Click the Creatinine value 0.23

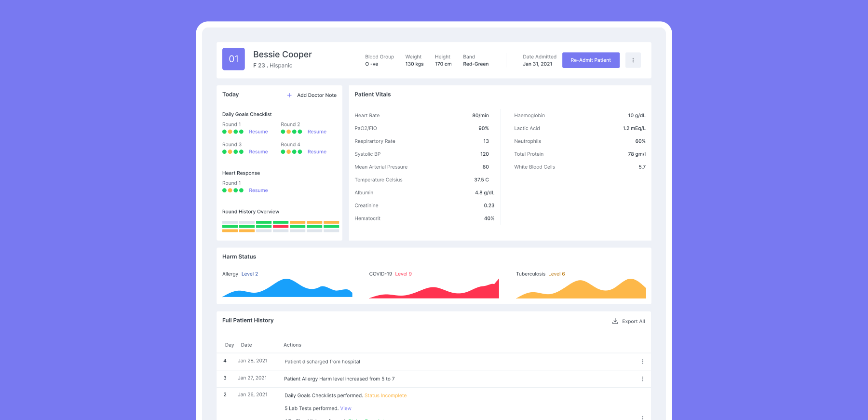pyautogui.click(x=489, y=206)
